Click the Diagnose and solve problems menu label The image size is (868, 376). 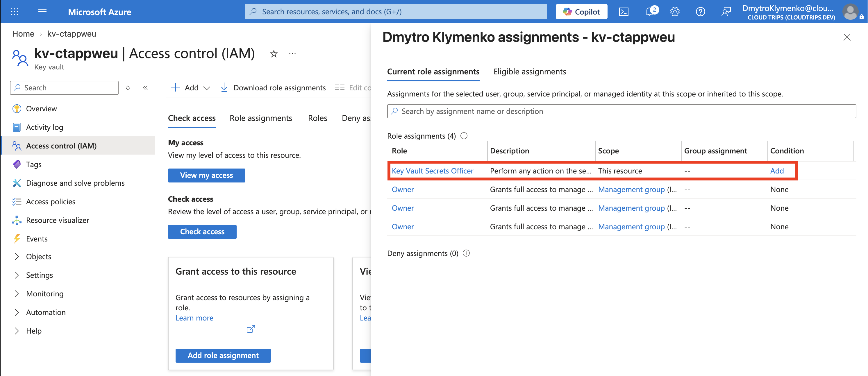coord(75,183)
